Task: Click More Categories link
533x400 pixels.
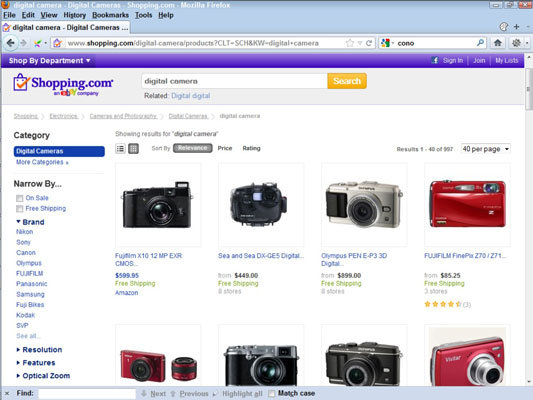Action: point(42,162)
